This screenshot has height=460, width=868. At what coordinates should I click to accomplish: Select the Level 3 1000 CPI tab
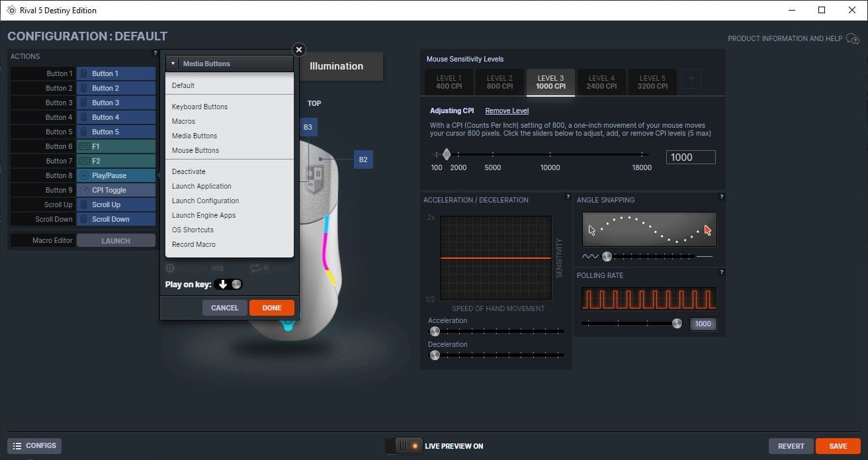point(550,82)
